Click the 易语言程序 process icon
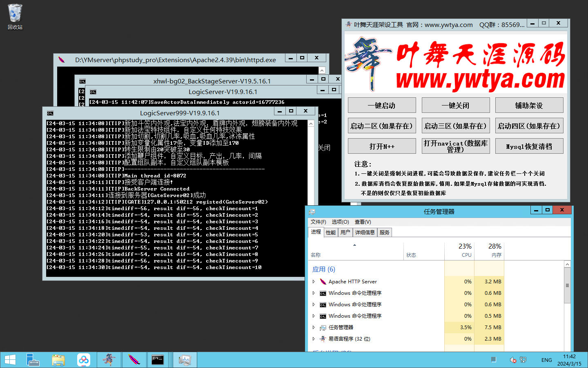Viewport: 588px width, 368px height. [x=323, y=339]
